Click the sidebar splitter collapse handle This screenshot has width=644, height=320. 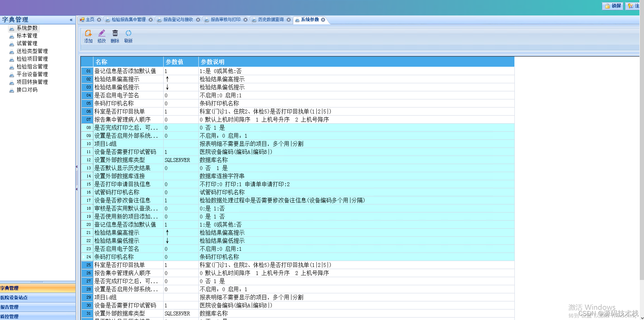point(77,178)
